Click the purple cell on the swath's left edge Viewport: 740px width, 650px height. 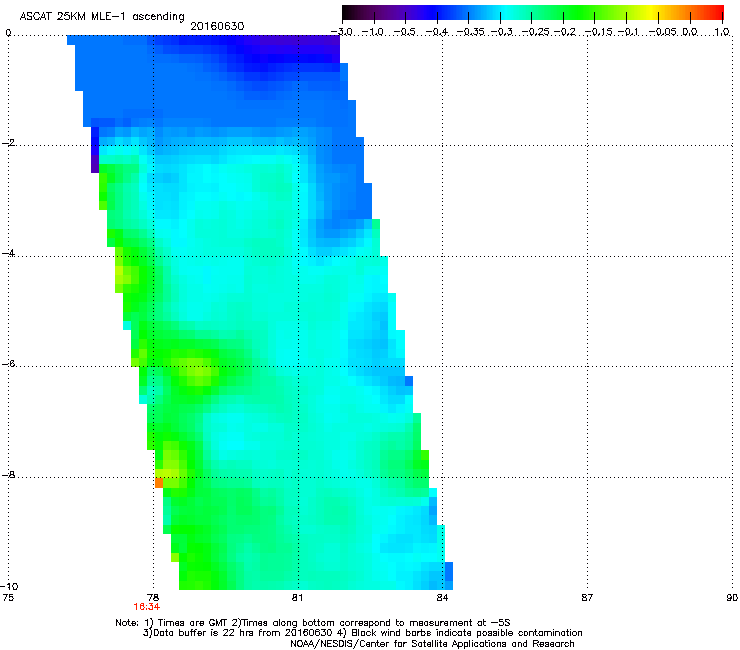95,164
